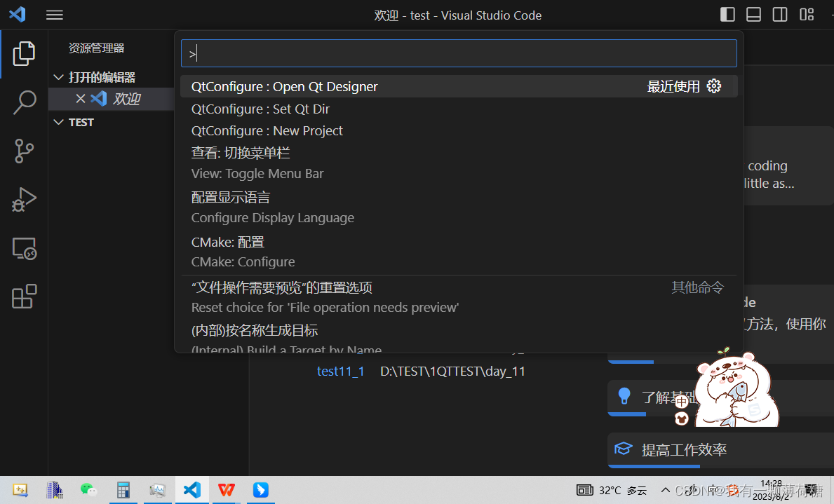Run CMake: 配置 command
834x504 pixels.
coord(459,252)
